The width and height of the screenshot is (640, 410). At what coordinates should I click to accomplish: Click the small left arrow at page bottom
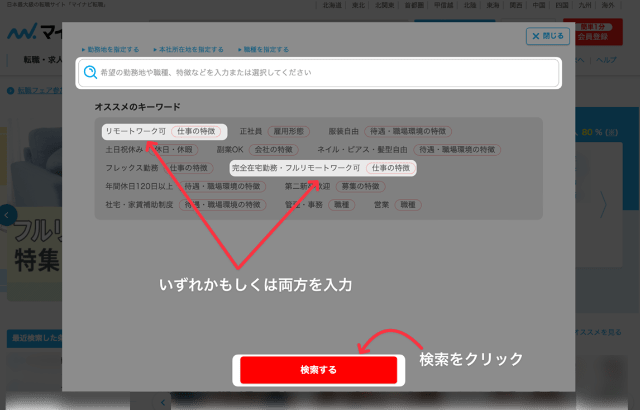pyautogui.click(x=163, y=402)
